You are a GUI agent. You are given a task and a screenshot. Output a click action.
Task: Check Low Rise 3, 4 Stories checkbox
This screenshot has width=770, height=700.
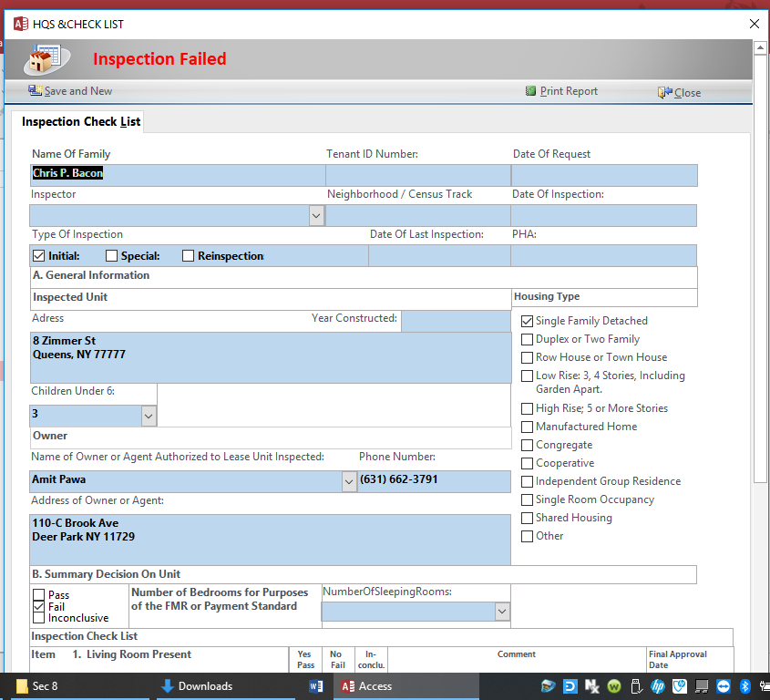pyautogui.click(x=527, y=376)
